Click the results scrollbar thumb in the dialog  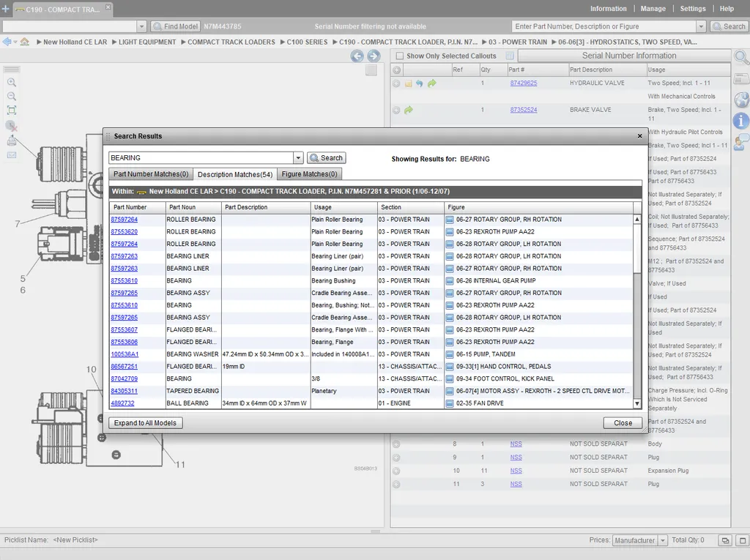pyautogui.click(x=637, y=247)
